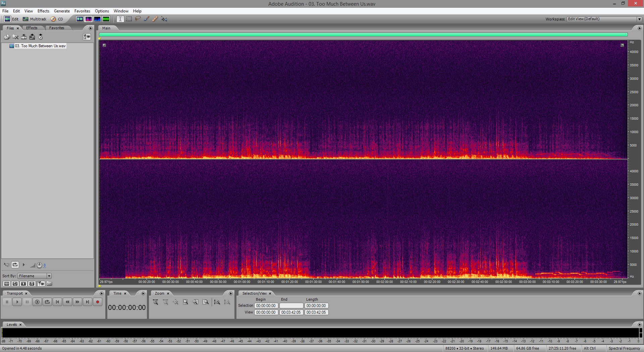Click Go To End transport button
644x352 pixels.
[88, 302]
